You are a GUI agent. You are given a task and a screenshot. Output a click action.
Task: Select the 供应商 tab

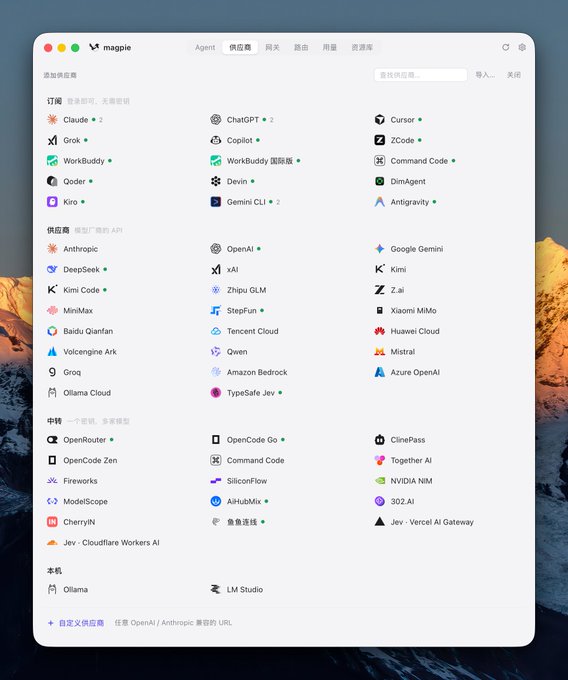point(240,47)
